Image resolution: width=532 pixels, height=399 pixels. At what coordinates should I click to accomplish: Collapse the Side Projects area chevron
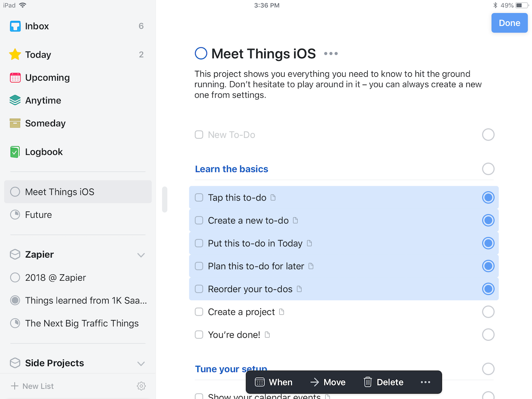pyautogui.click(x=141, y=364)
